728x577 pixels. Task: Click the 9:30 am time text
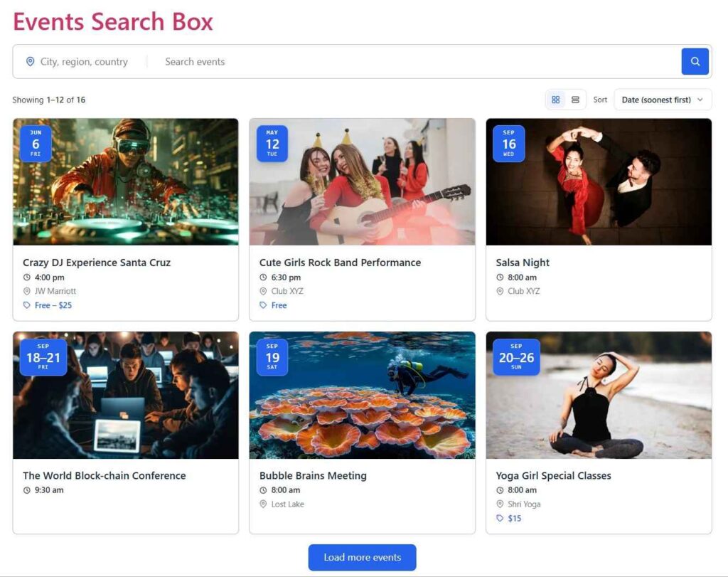(x=49, y=490)
